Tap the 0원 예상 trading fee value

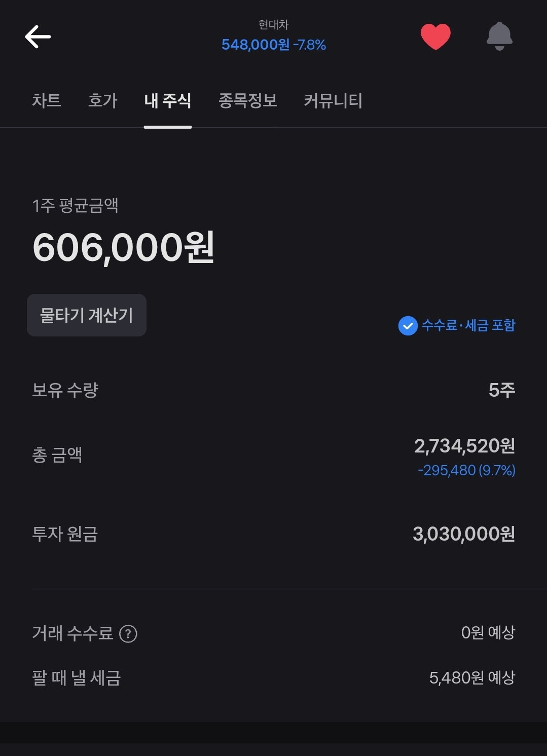[488, 632]
